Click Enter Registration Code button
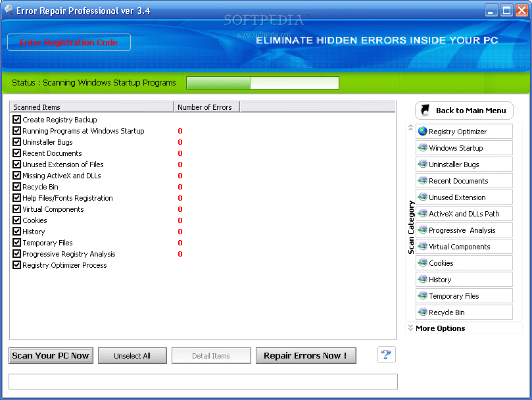 (x=69, y=42)
